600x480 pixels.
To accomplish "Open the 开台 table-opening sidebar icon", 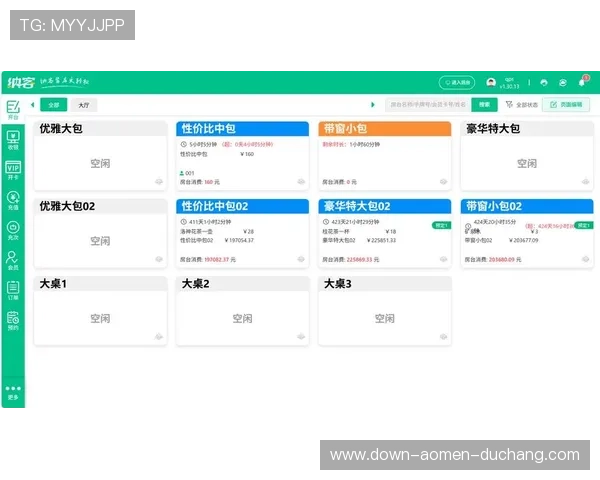I will [x=13, y=110].
